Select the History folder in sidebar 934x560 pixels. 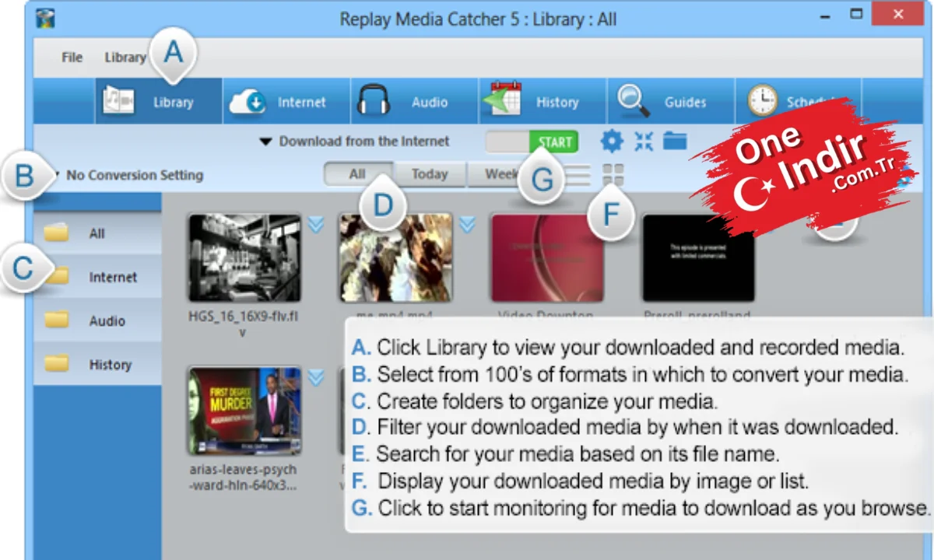tap(97, 364)
